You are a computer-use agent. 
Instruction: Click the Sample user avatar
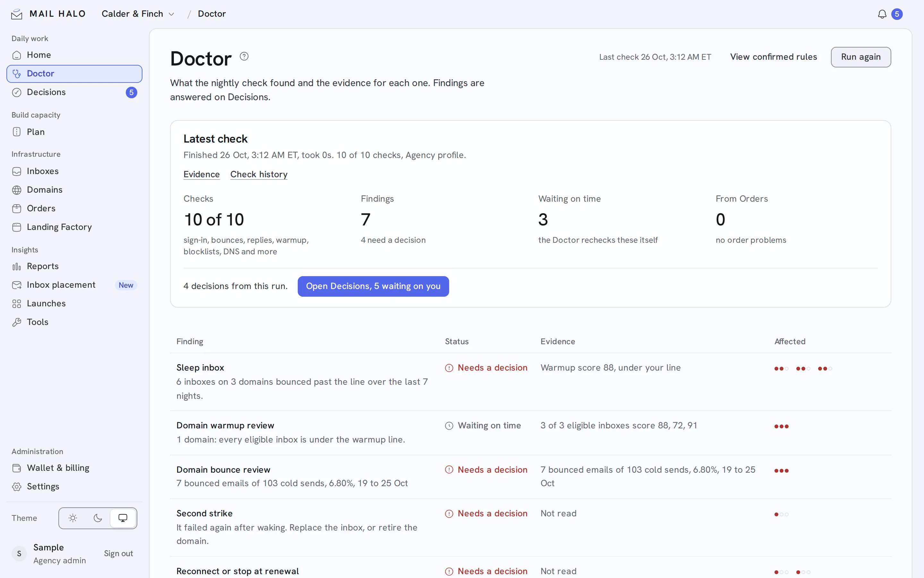pyautogui.click(x=19, y=554)
